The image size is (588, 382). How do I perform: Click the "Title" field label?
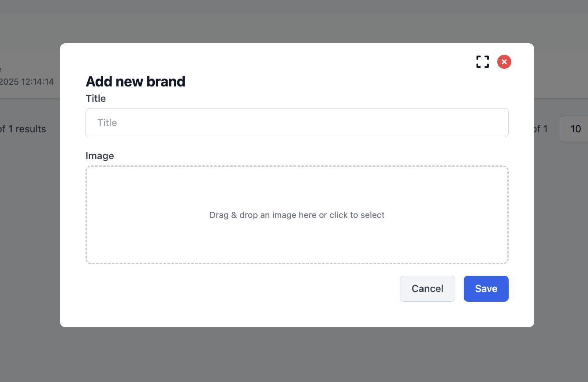[96, 98]
